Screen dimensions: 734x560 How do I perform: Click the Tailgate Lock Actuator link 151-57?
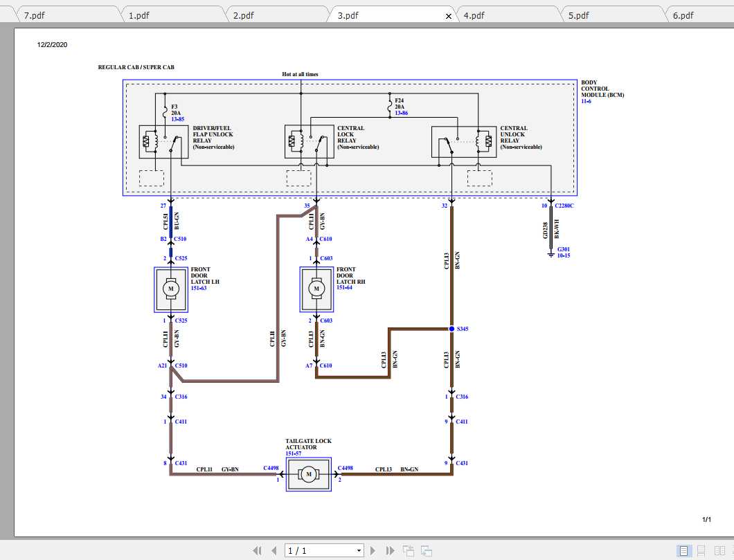[x=294, y=452]
